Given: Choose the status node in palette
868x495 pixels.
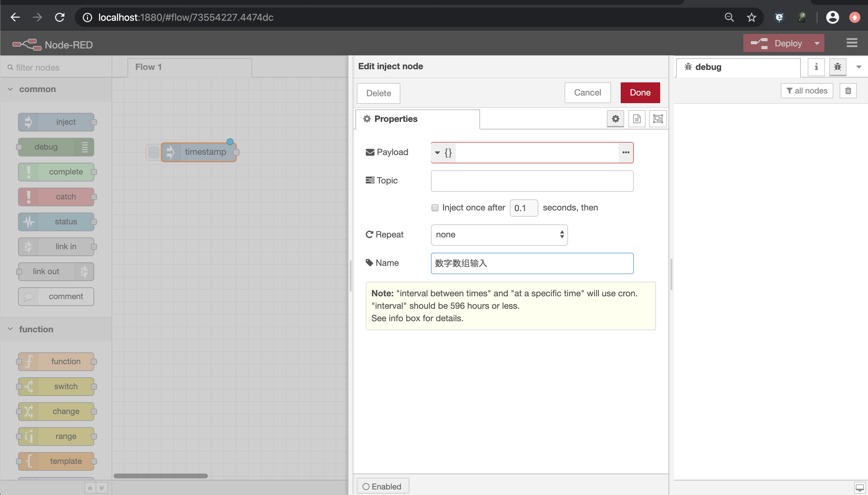Looking at the screenshot, I should coord(56,222).
